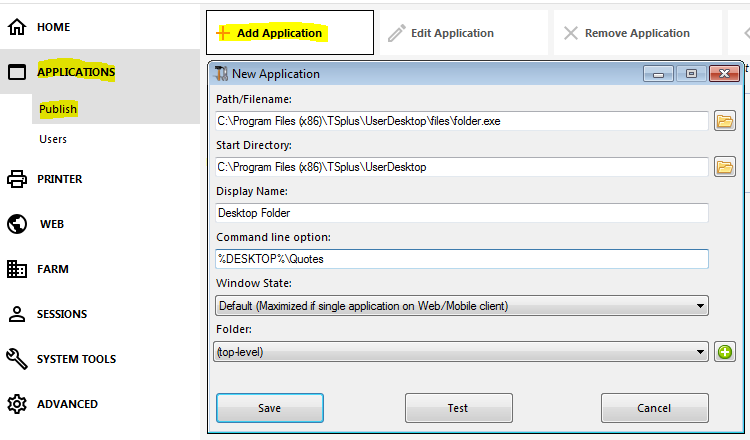Cancel the New Application dialog
This screenshot has height=440, width=750.
tap(654, 408)
